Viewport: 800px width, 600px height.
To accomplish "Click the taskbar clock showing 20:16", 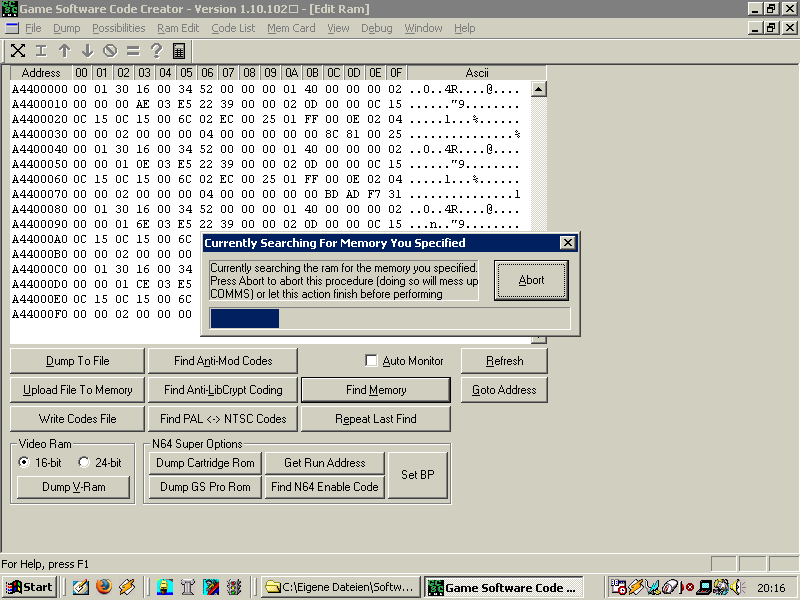I will [771, 588].
